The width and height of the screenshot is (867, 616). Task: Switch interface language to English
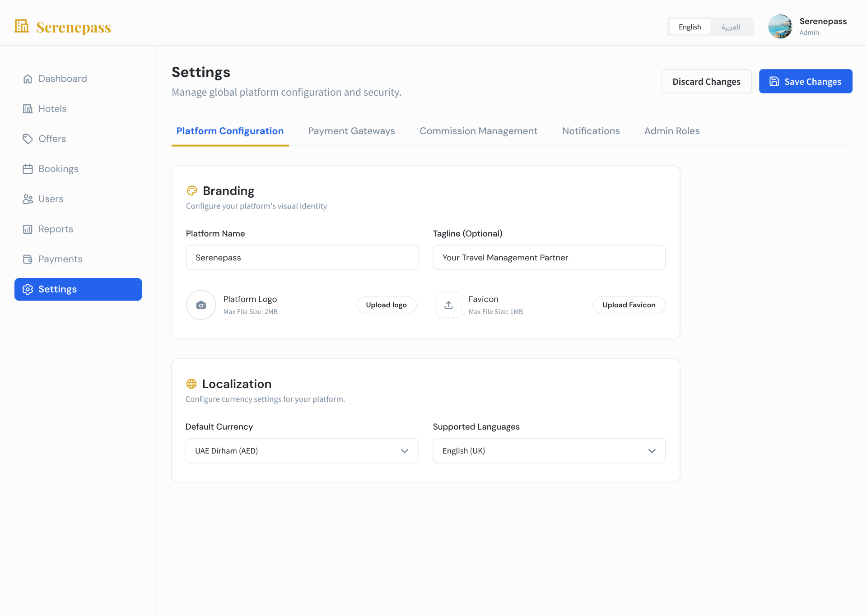coord(690,27)
